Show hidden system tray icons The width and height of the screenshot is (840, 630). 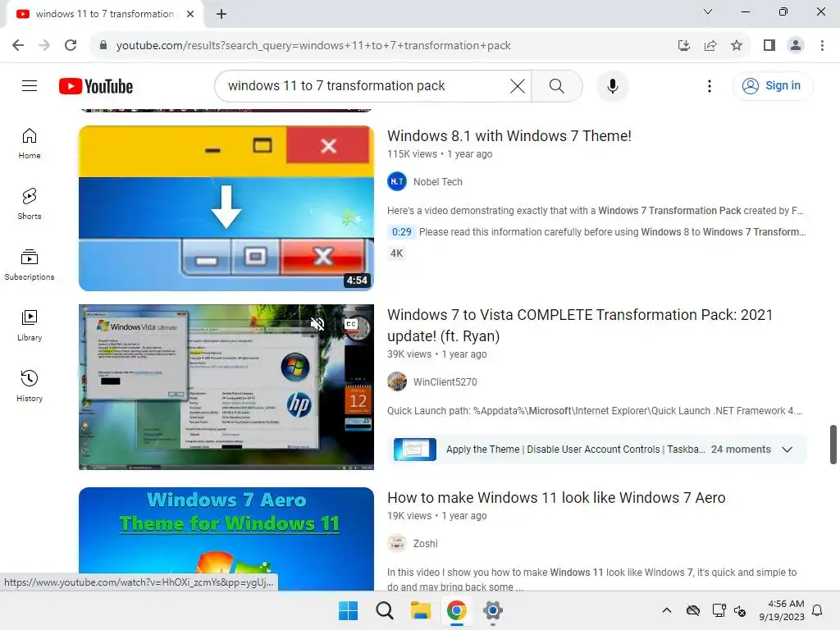pos(667,610)
